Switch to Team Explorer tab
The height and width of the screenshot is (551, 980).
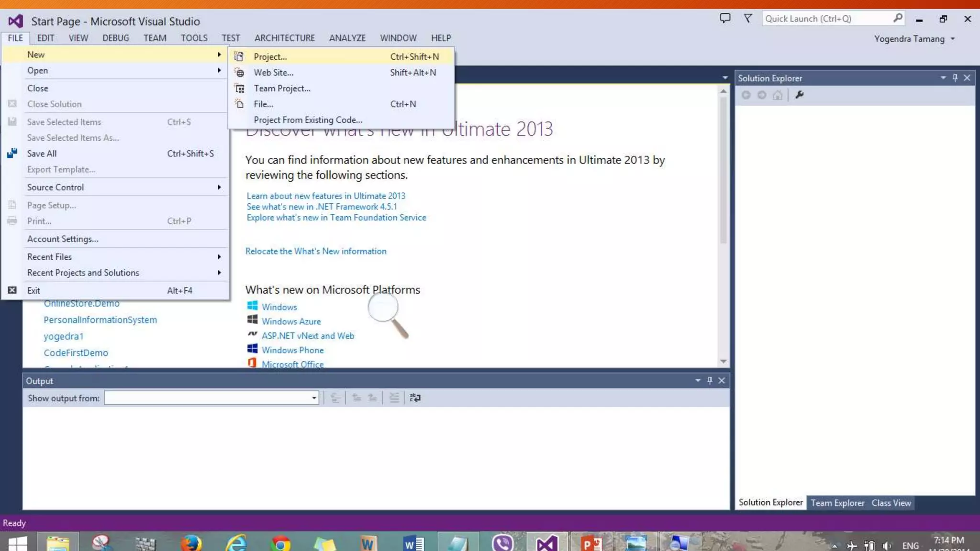pos(837,503)
